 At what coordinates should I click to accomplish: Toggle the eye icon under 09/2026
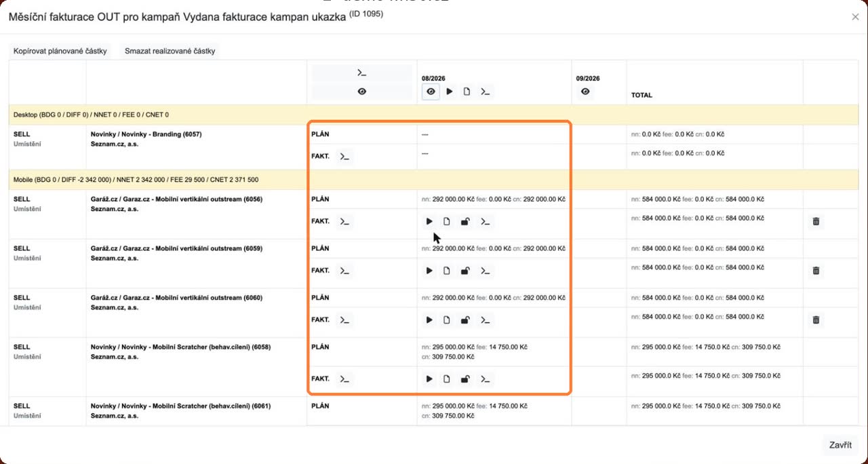(585, 92)
